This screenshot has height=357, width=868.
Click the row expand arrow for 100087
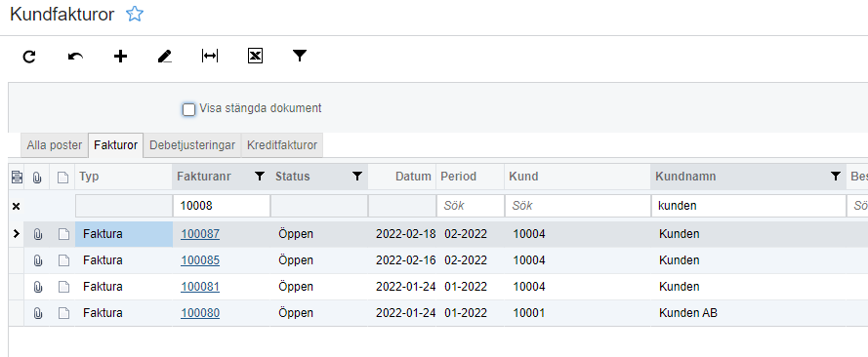coord(16,234)
